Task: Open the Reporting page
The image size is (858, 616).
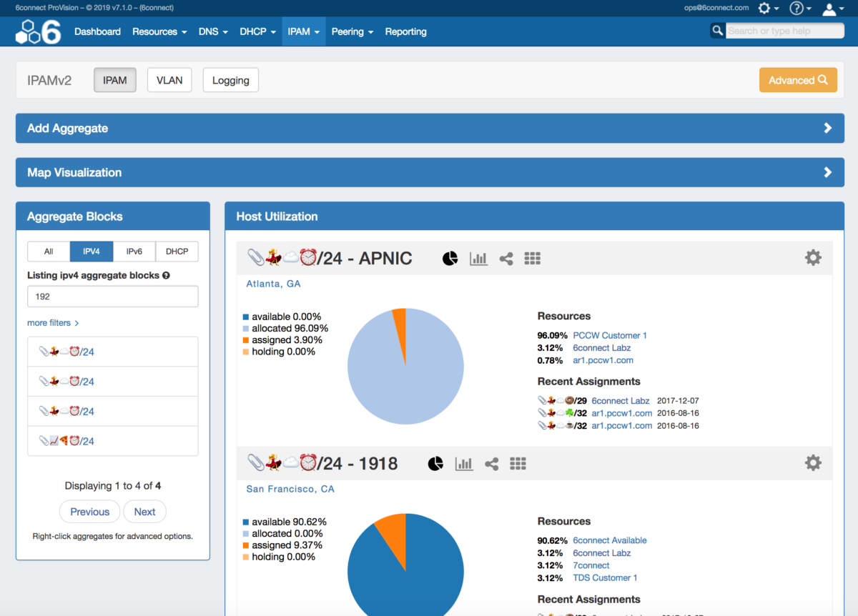Action: coord(405,31)
